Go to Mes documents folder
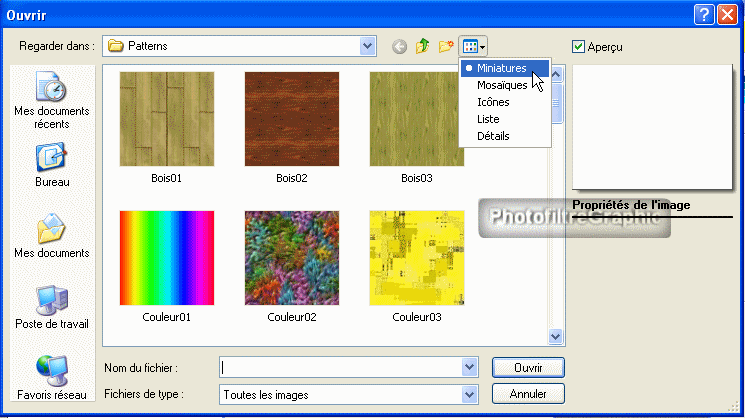The height and width of the screenshot is (418, 745). [x=51, y=236]
